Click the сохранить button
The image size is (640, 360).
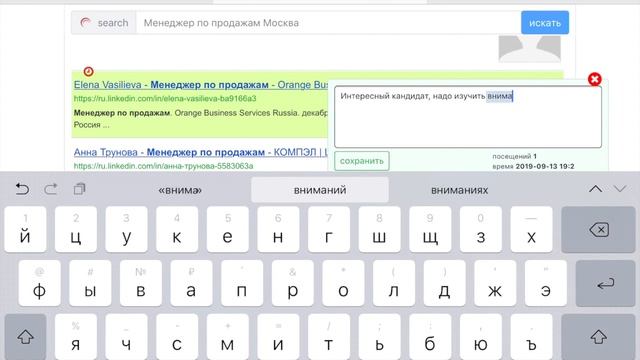point(362,161)
